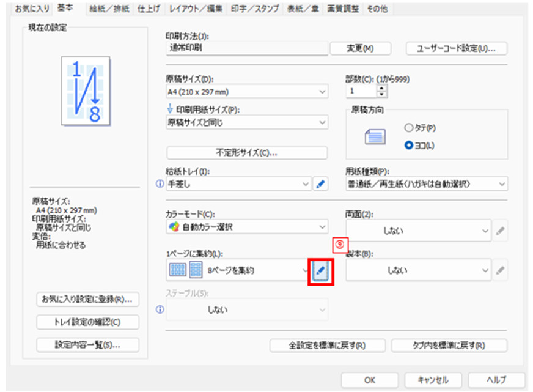Screen dimensions: 533x392
Task: Click the 不定形サイズ button
Action: point(247,153)
